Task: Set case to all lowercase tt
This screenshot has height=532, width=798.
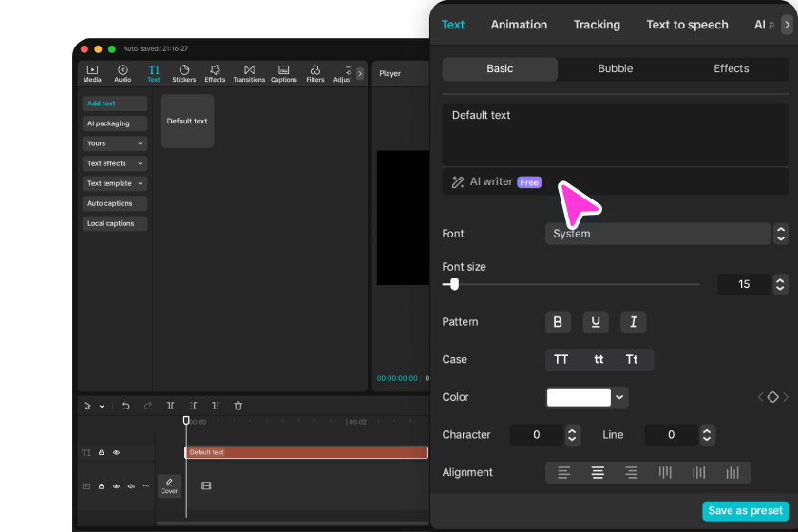Action: tap(598, 359)
